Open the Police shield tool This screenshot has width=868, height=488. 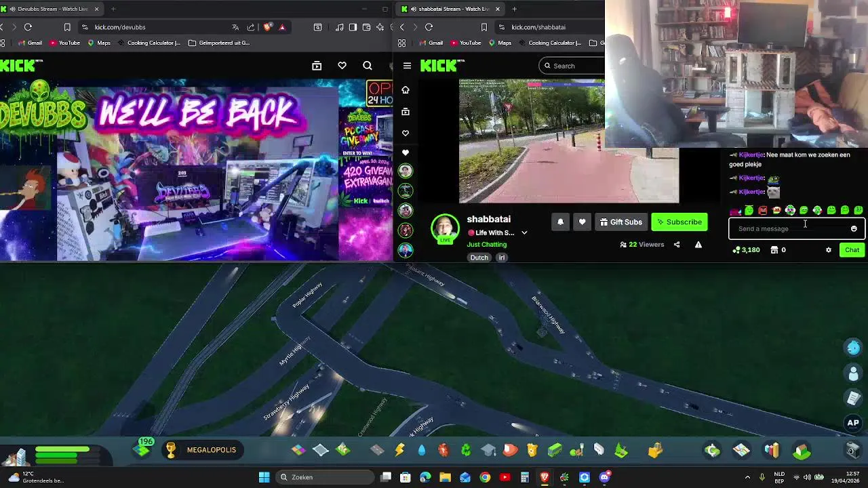[x=532, y=450]
